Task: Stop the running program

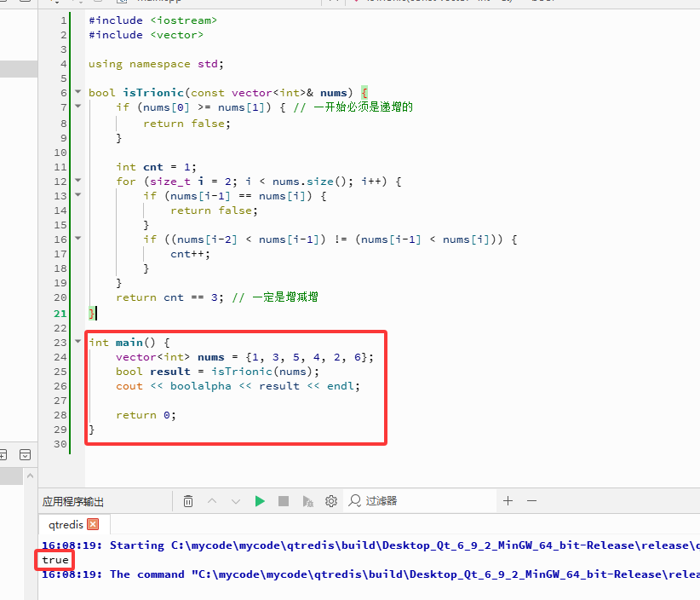Action: coord(284,501)
